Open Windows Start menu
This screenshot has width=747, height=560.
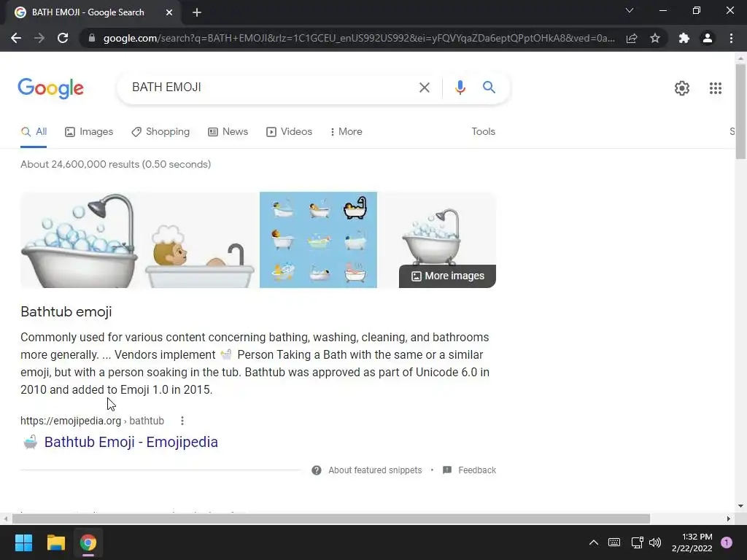tap(23, 542)
